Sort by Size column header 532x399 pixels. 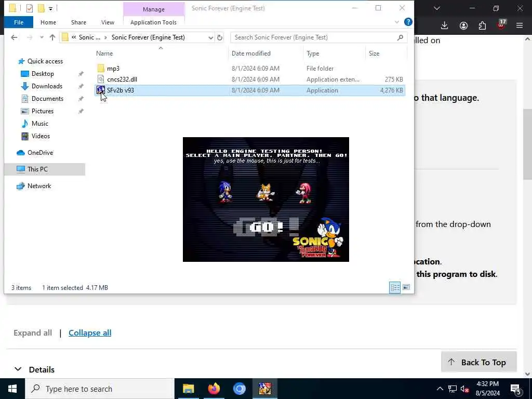[x=374, y=54]
